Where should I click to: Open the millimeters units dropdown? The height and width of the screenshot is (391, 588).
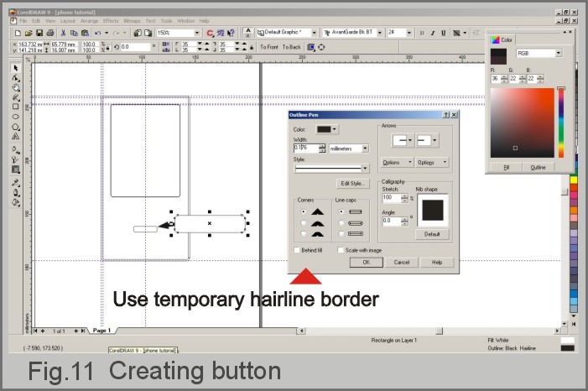365,149
